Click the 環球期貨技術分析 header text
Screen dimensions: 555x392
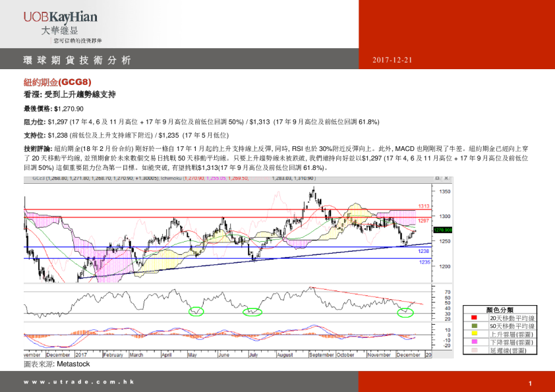77,60
